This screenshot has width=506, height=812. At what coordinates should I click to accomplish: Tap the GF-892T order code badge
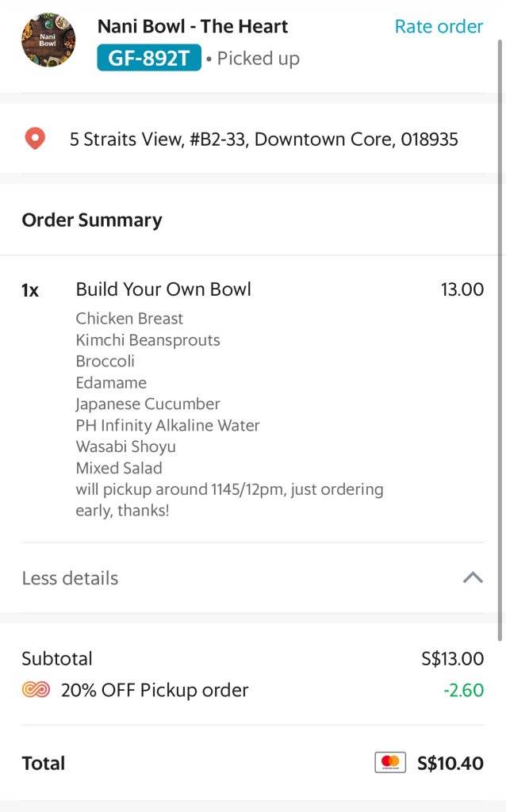click(149, 58)
